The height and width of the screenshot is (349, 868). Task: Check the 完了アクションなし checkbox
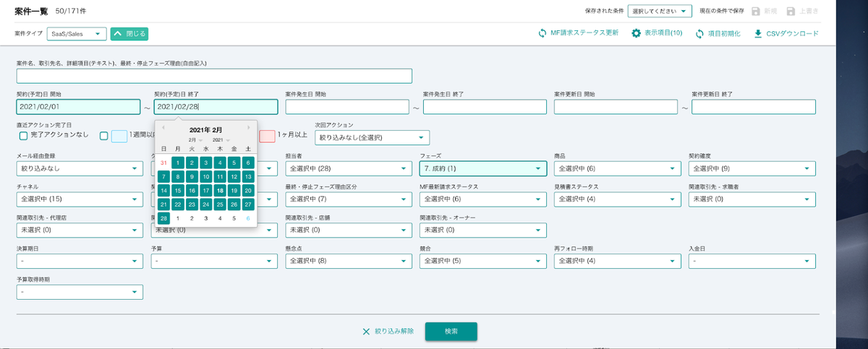click(23, 135)
